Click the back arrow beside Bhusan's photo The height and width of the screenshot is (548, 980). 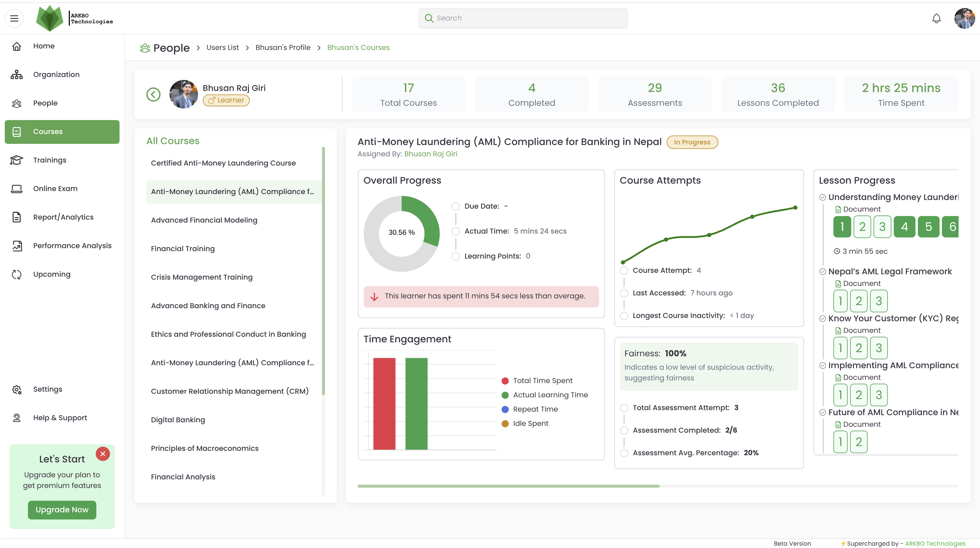[x=153, y=94]
